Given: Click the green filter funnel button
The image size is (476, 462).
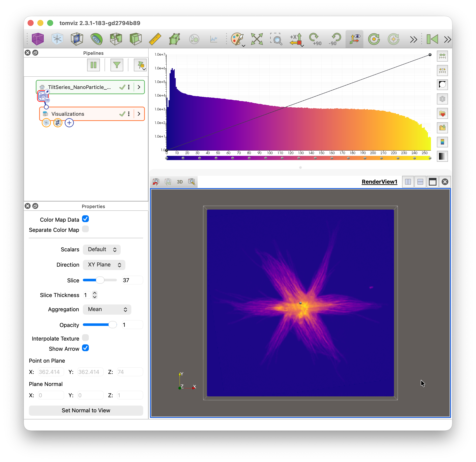Looking at the screenshot, I should point(117,65).
